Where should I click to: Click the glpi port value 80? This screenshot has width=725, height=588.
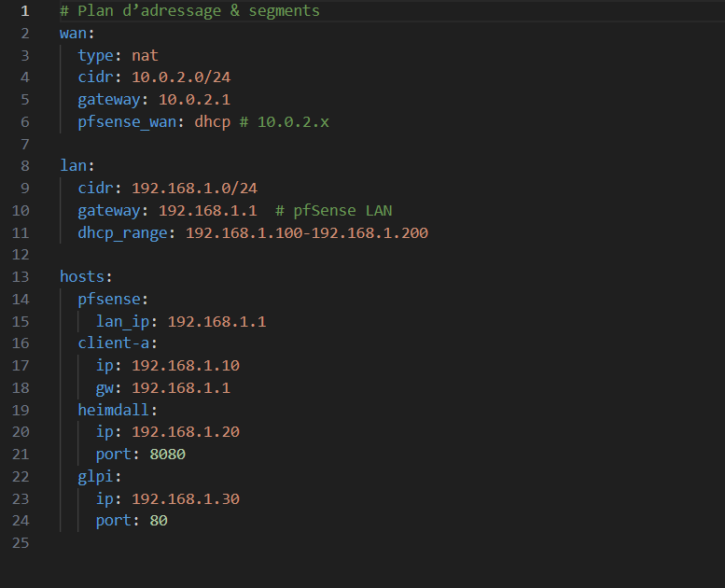[158, 520]
